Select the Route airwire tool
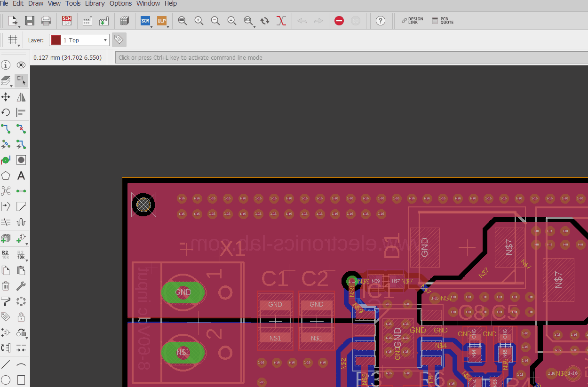This screenshot has width=588, height=387. (x=6, y=128)
